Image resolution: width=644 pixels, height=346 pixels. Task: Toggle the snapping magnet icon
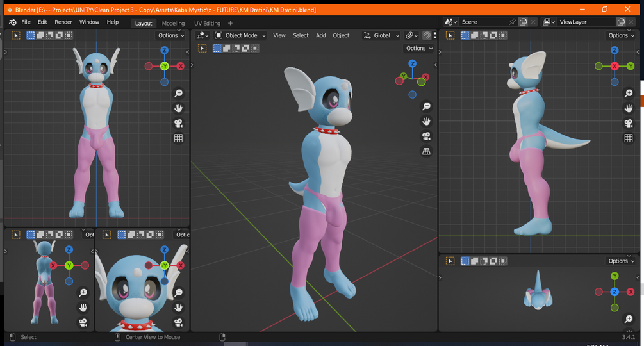click(427, 35)
